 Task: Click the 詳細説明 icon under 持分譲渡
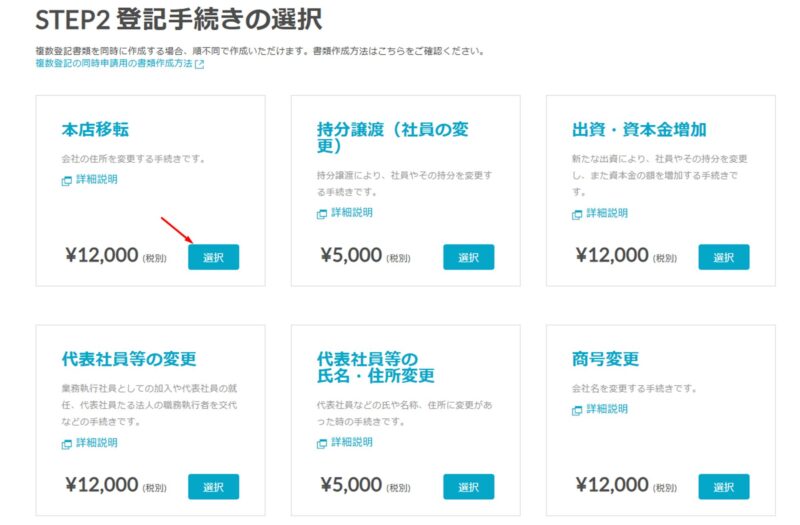point(322,214)
